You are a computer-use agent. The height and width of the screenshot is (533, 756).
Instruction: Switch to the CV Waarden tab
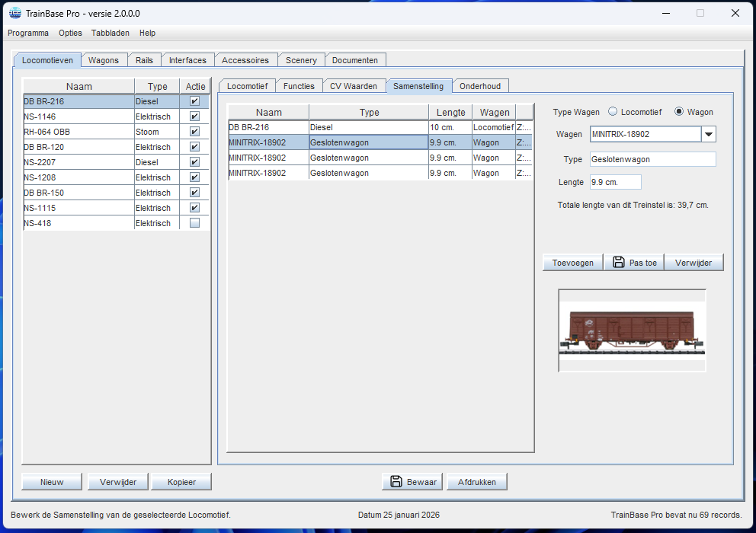click(353, 86)
